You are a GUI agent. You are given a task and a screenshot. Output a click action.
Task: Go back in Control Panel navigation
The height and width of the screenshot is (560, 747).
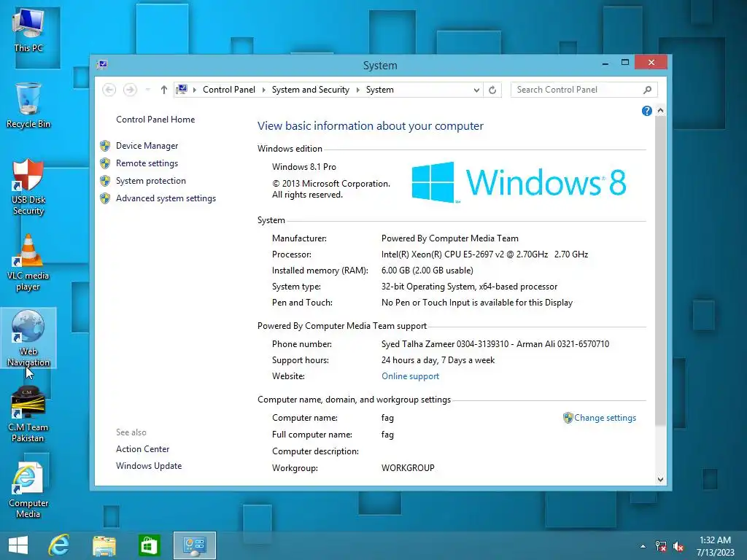click(x=109, y=90)
